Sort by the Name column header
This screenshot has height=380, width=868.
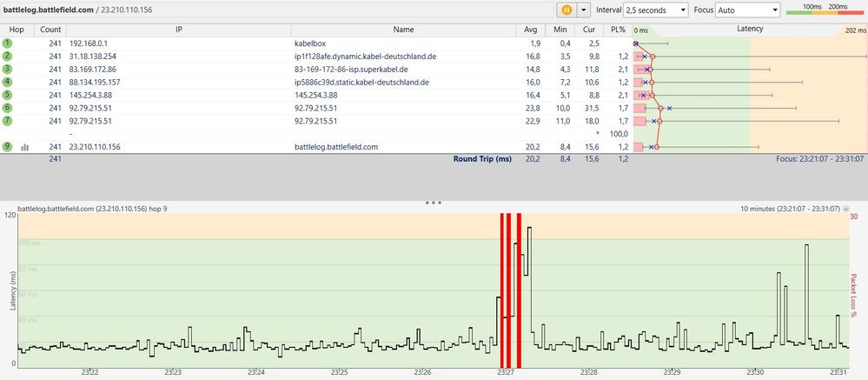(x=403, y=30)
